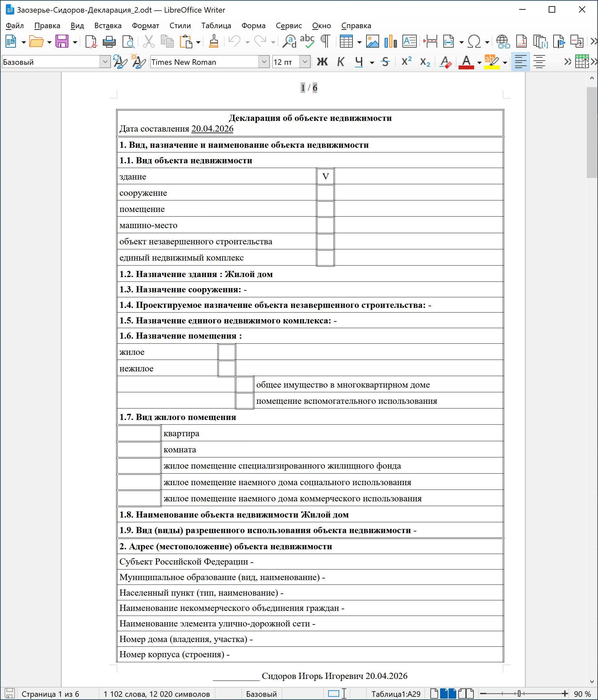Viewport: 598px width, 700px height.
Task: Insert an image using the picture icon
Action: tap(373, 41)
